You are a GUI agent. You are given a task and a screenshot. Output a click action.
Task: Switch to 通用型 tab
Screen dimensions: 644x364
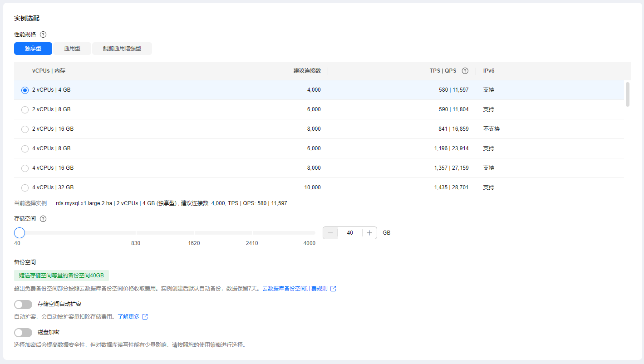(x=72, y=49)
